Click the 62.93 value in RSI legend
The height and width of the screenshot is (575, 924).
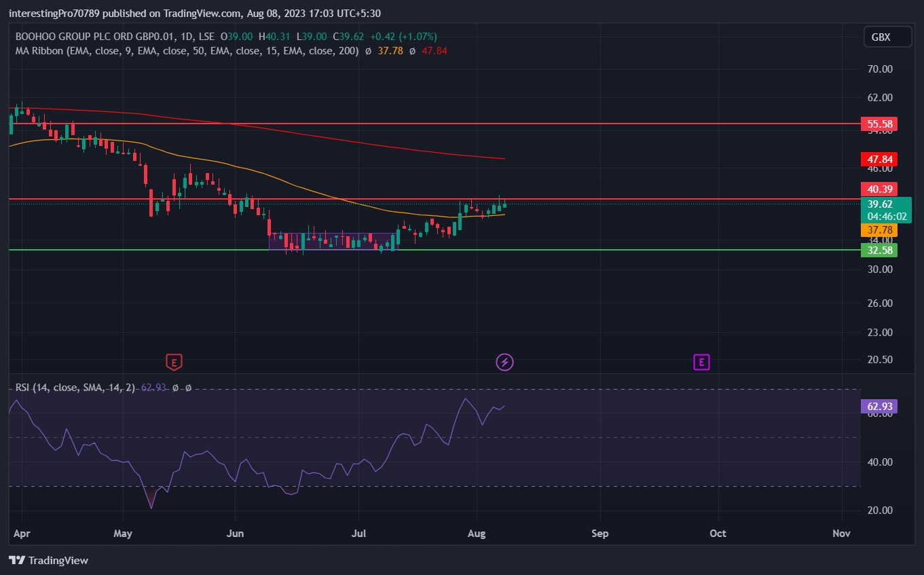[153, 388]
